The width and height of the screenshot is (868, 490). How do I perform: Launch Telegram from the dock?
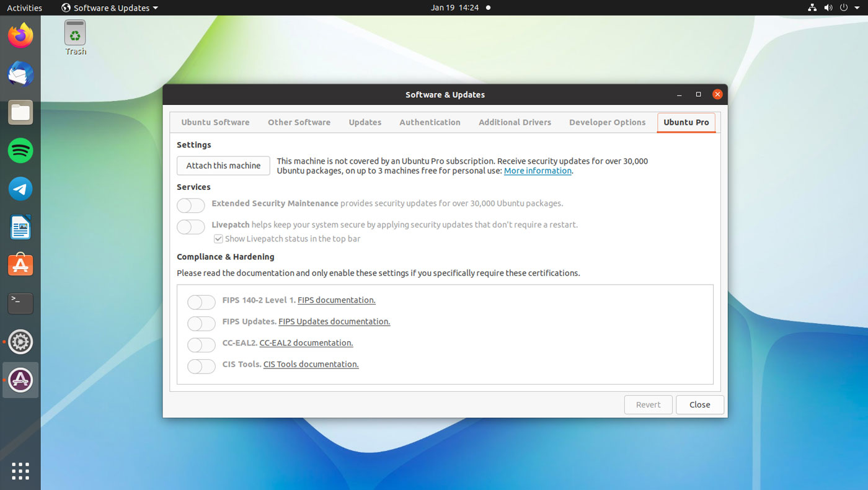point(20,189)
